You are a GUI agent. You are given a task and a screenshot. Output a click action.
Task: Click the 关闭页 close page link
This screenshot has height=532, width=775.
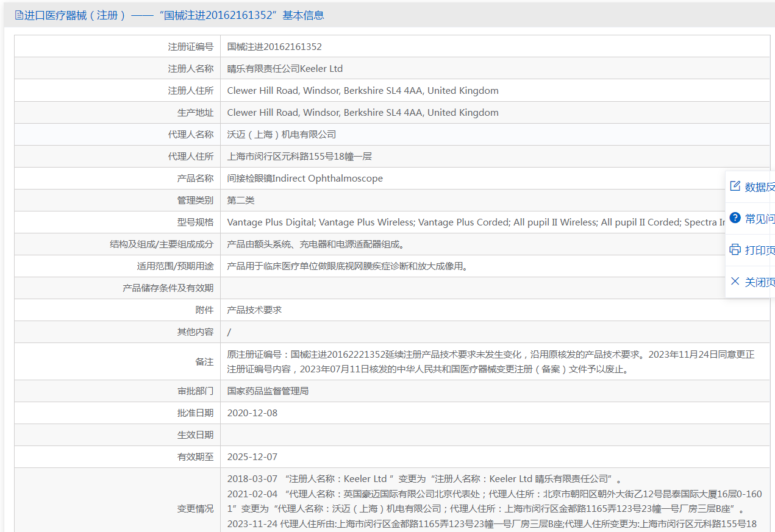point(760,282)
